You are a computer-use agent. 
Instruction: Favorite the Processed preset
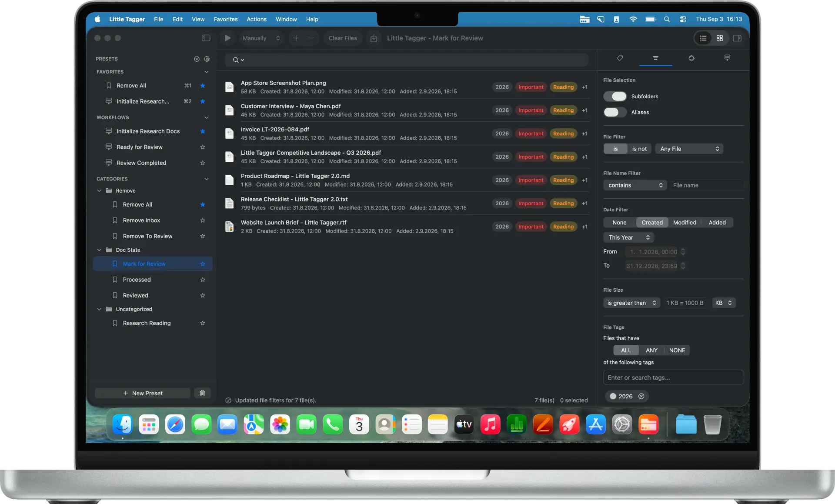tap(203, 280)
